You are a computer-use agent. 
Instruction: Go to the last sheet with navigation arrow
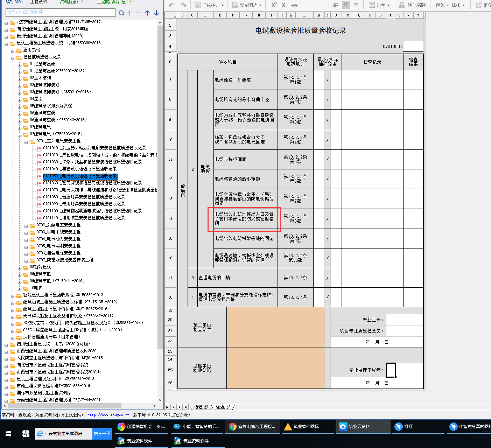185,407
